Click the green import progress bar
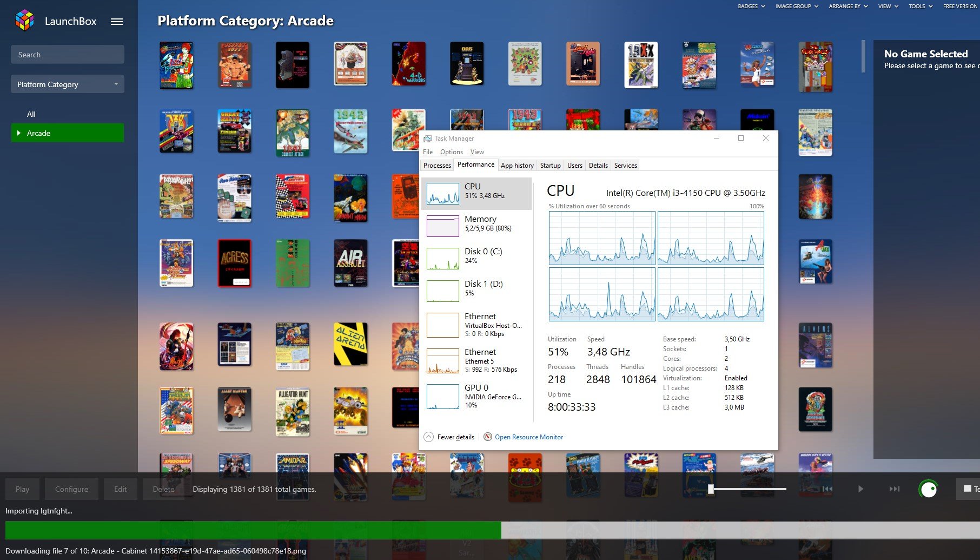The height and width of the screenshot is (560, 980). [253, 530]
